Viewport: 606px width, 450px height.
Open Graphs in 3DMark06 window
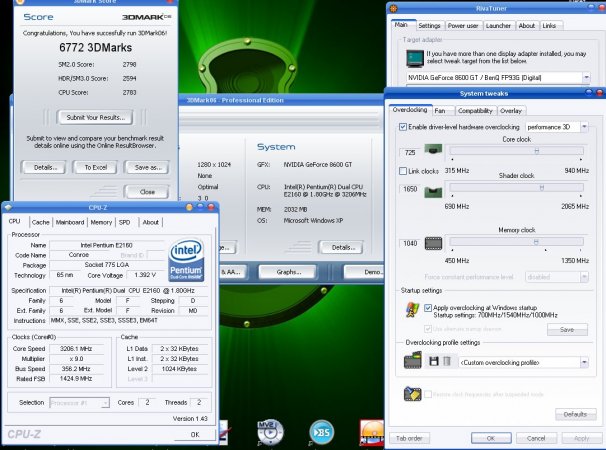(289, 272)
